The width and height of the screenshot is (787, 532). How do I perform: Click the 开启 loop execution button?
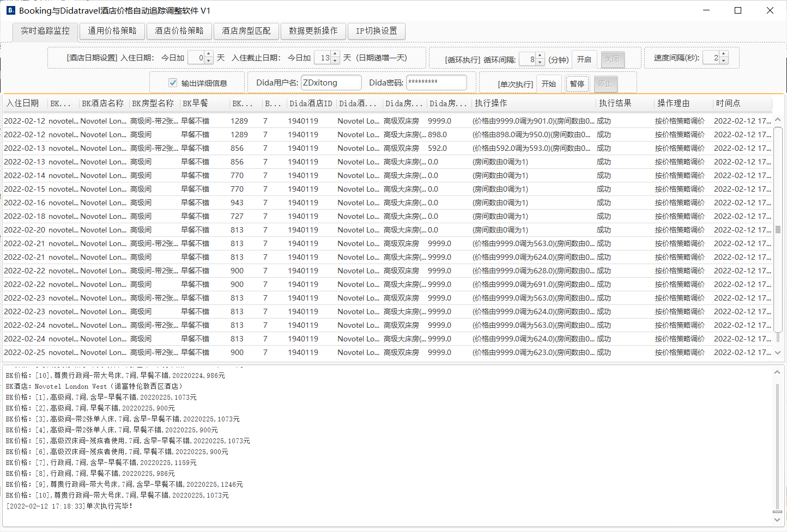(584, 59)
